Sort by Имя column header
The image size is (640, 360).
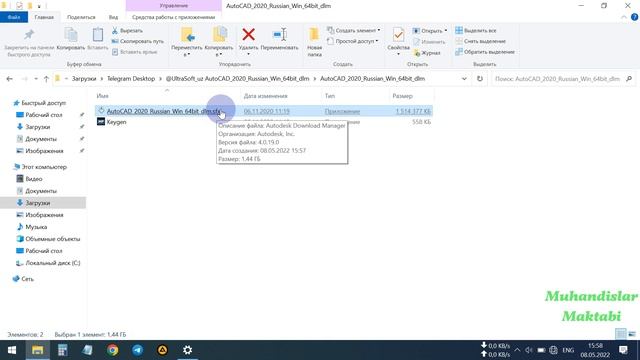(102, 96)
